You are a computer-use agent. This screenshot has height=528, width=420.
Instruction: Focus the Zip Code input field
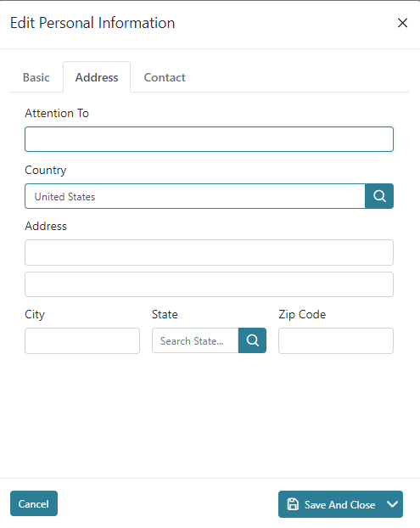(x=336, y=340)
